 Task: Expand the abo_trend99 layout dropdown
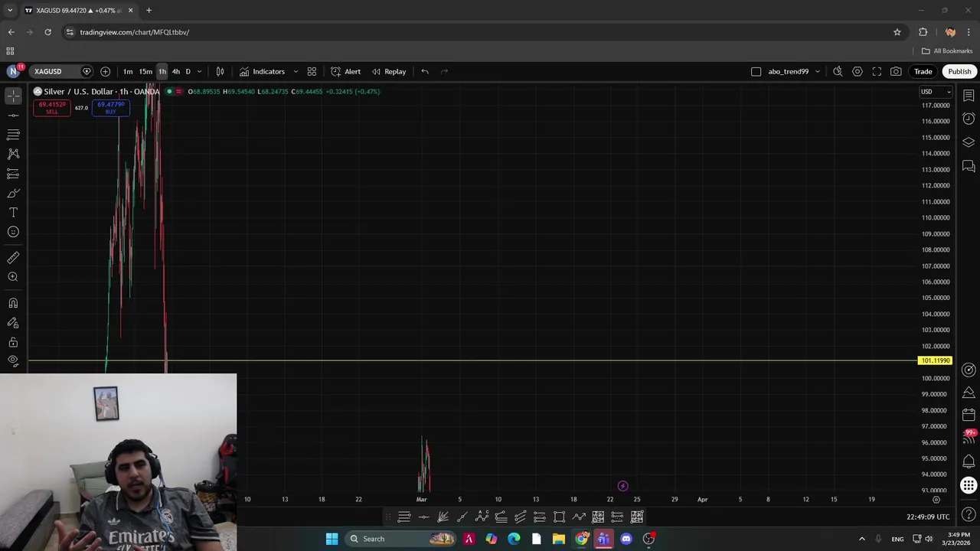(817, 71)
